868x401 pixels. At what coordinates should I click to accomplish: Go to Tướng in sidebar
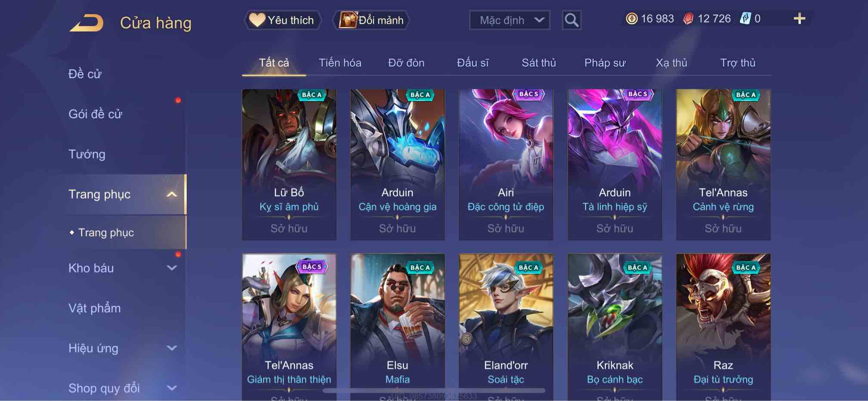(x=87, y=154)
